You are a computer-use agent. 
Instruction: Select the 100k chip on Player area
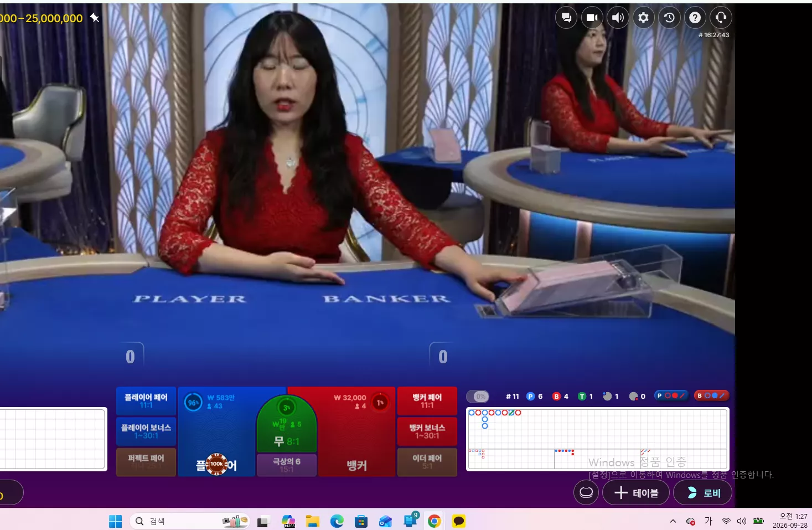click(216, 464)
